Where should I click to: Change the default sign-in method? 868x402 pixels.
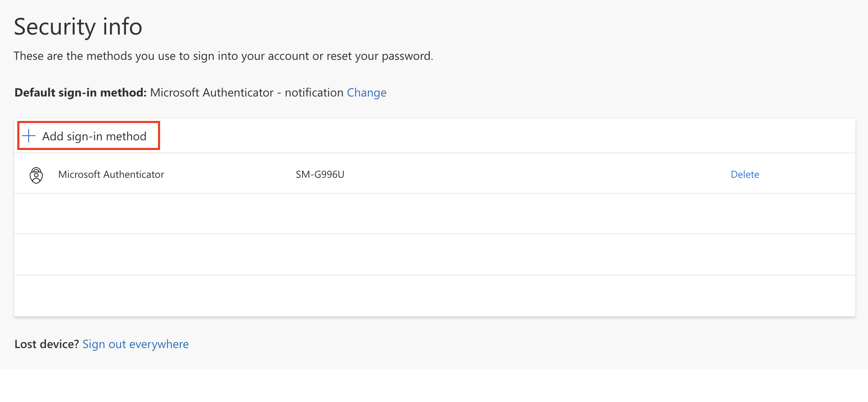366,93
